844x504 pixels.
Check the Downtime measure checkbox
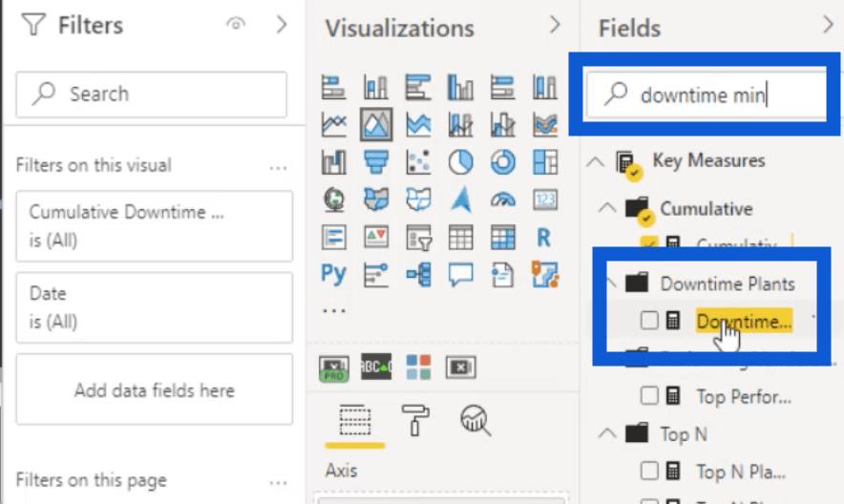(x=649, y=321)
